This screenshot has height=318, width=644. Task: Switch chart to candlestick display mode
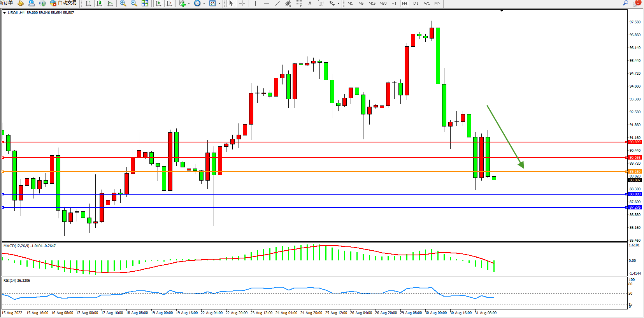99,4
